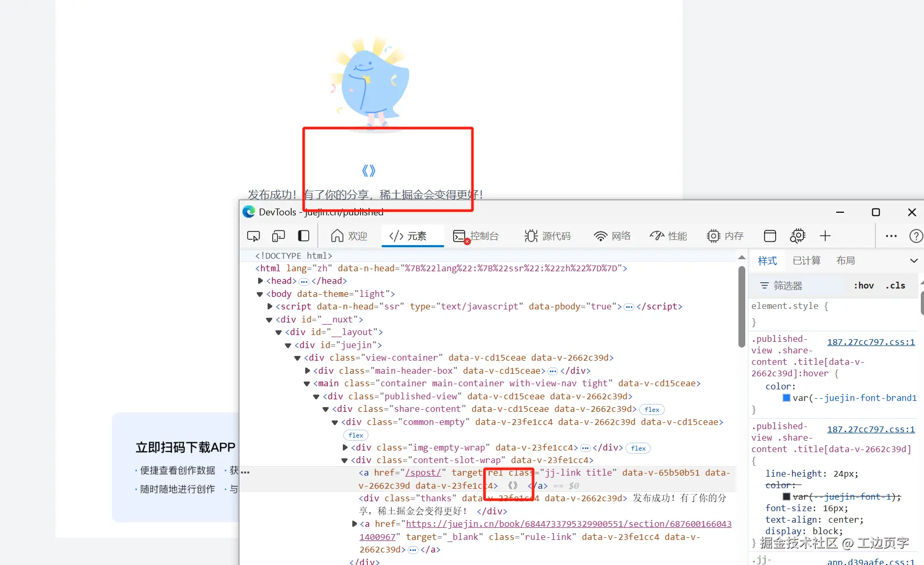Activate the inspect element picker tool
The width and height of the screenshot is (924, 565).
pyautogui.click(x=253, y=236)
